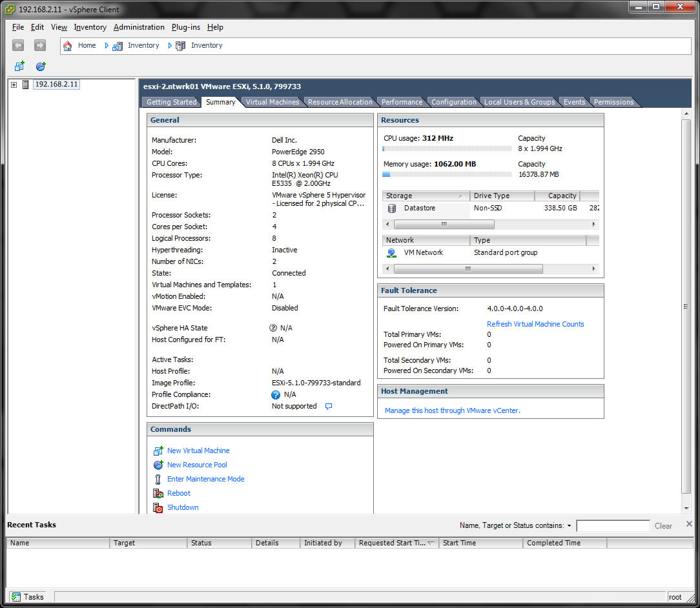Switch to the Performance tab
The width and height of the screenshot is (700, 608).
(402, 102)
